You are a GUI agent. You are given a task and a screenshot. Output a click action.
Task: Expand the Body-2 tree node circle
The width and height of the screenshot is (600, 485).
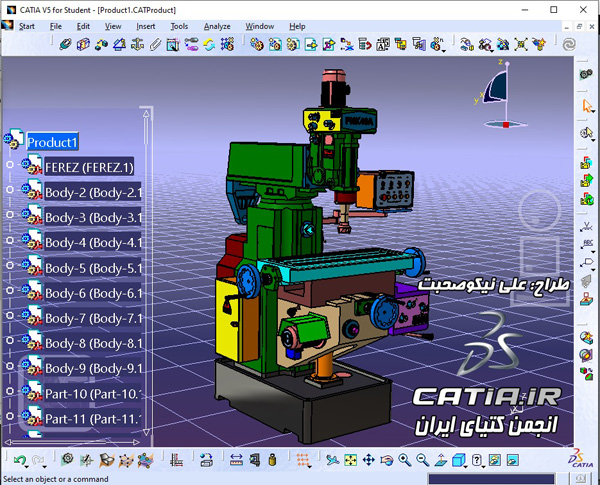[x=10, y=189]
